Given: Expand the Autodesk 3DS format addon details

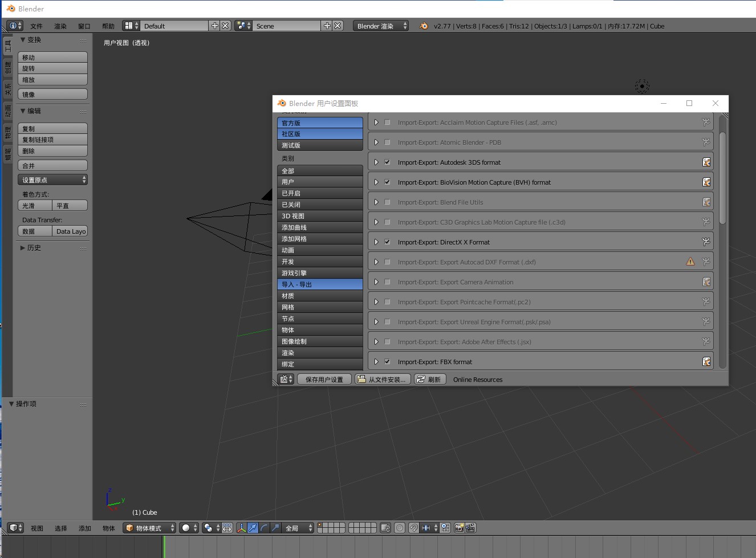Looking at the screenshot, I should pos(376,162).
